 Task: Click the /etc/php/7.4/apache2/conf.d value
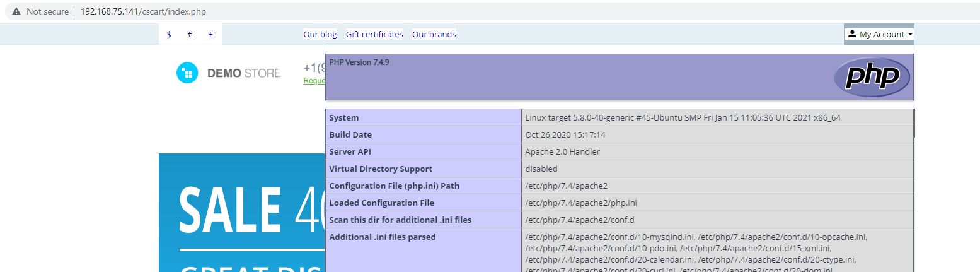[x=580, y=220]
